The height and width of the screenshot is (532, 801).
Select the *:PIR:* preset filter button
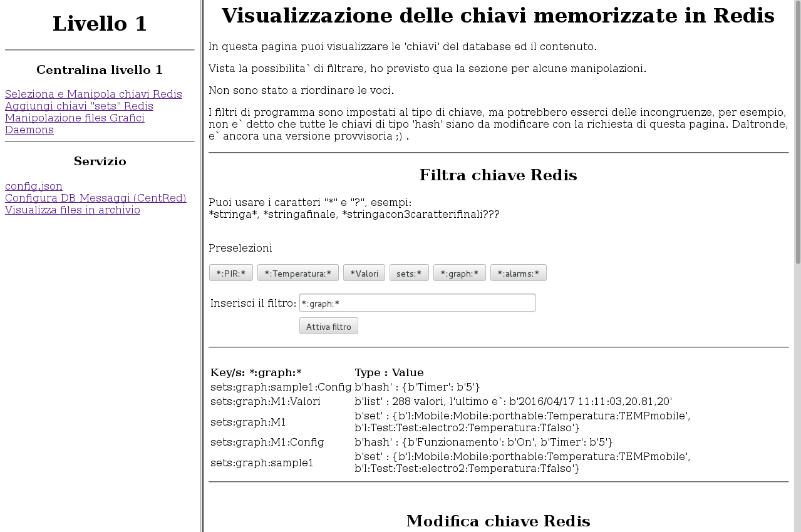[231, 273]
